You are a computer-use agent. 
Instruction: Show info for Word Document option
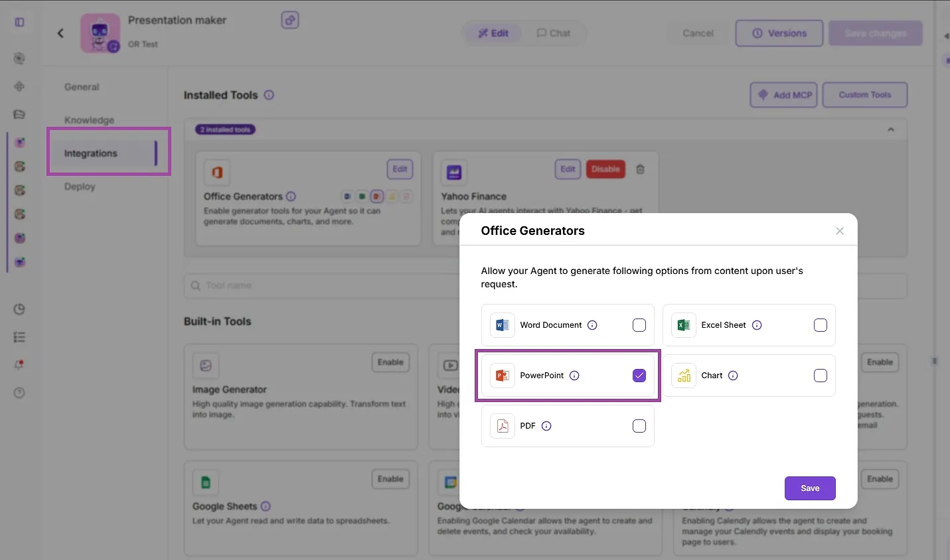592,325
